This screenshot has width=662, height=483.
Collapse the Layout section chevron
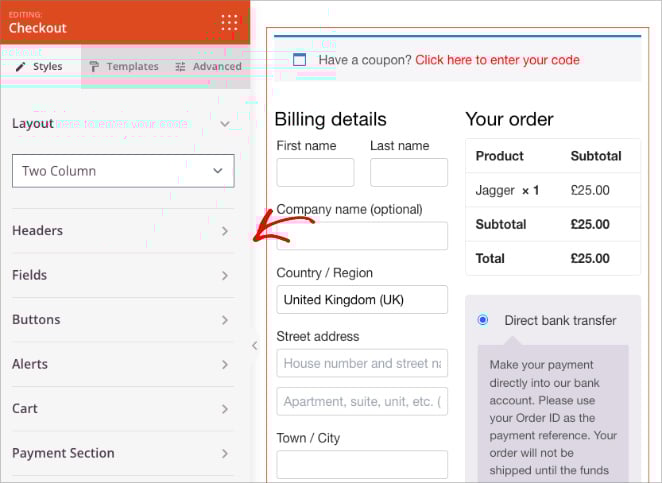click(x=225, y=124)
